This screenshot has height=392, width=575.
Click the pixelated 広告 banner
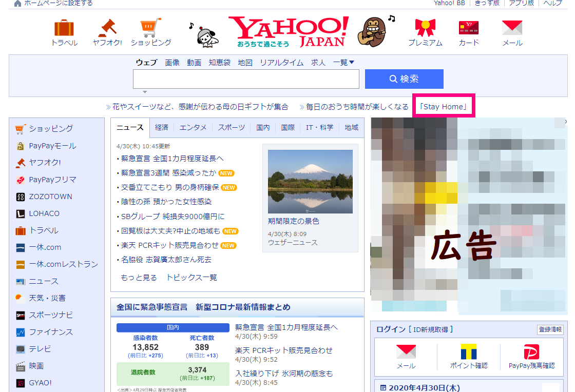pos(469,216)
